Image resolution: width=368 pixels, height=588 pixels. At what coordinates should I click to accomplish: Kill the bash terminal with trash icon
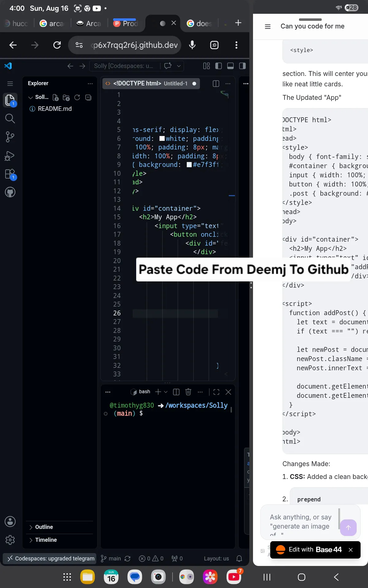tap(188, 392)
